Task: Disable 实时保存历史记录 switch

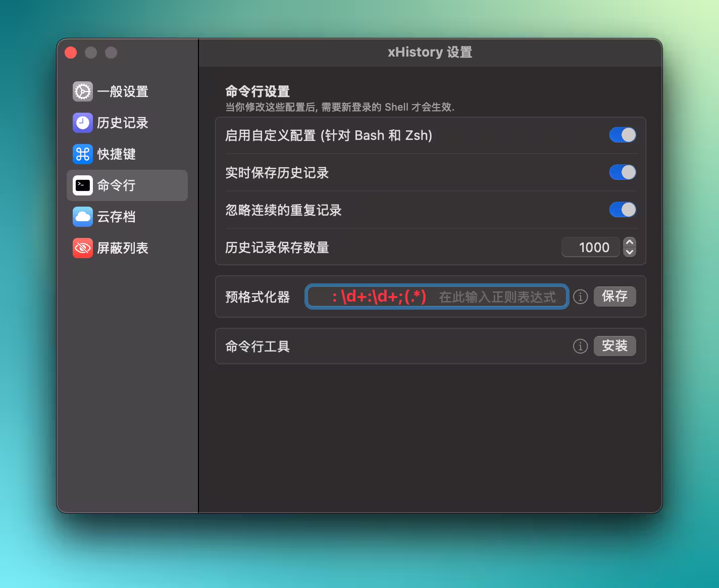Action: 622,172
